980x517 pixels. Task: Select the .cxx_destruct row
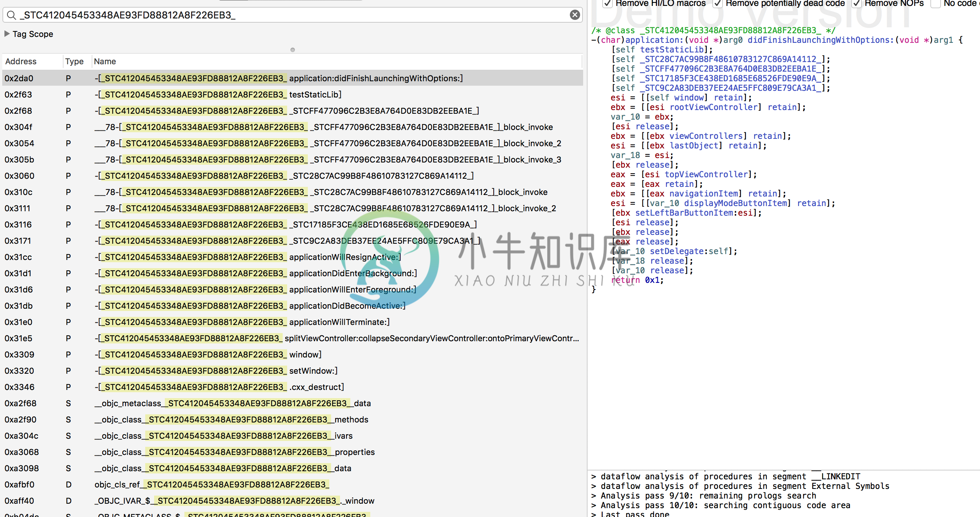(292, 387)
